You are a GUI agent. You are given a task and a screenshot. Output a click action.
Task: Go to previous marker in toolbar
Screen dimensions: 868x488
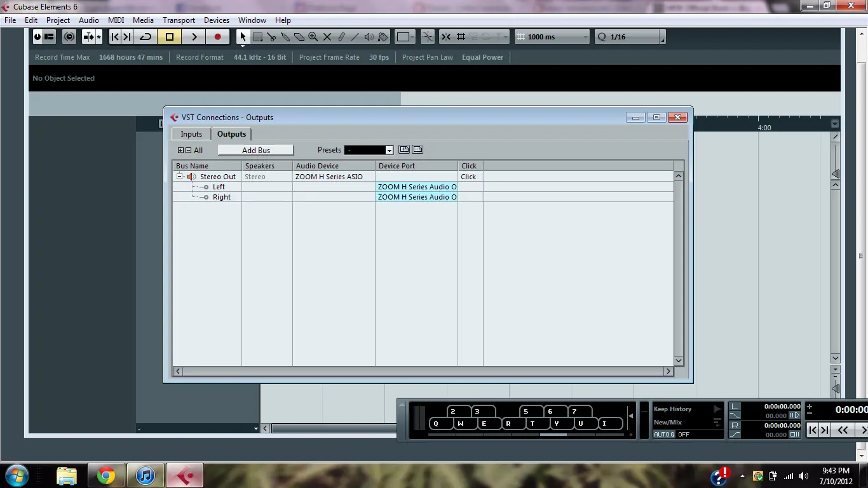pos(115,37)
